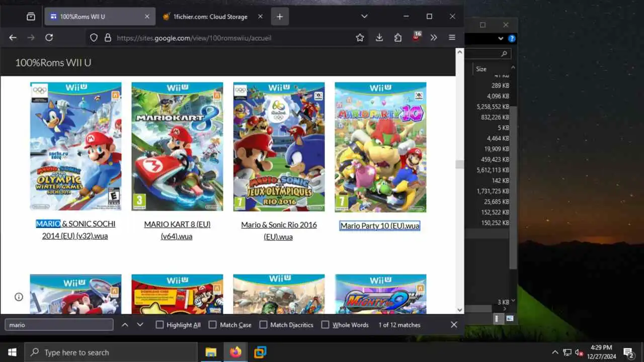Click page scrollbar up arrow
This screenshot has height=362, width=644.
tap(459, 52)
